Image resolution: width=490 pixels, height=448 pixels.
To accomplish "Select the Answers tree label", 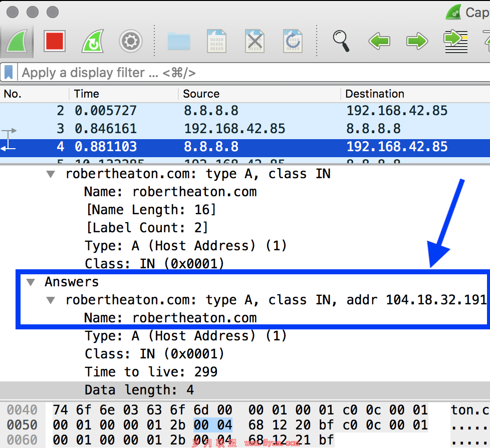I will pyautogui.click(x=72, y=282).
